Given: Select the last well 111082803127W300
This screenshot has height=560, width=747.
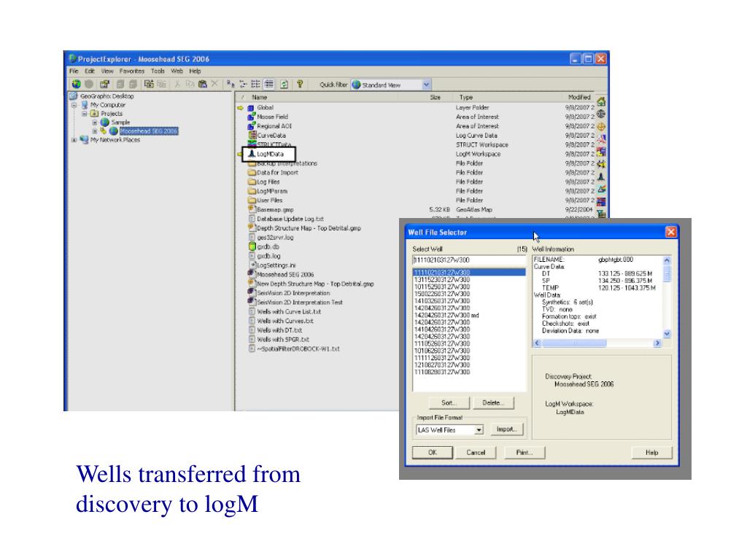Looking at the screenshot, I should (x=442, y=372).
